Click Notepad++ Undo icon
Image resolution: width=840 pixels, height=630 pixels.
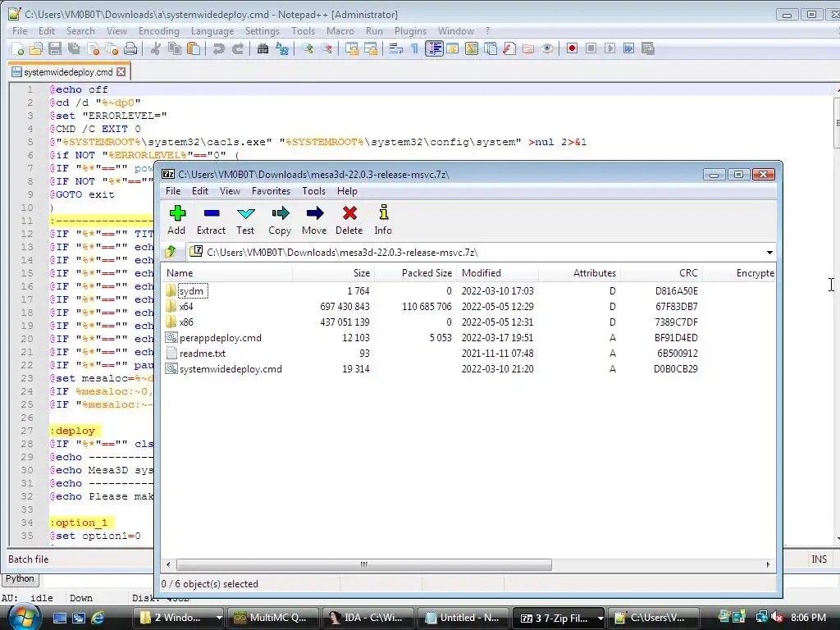coord(218,49)
